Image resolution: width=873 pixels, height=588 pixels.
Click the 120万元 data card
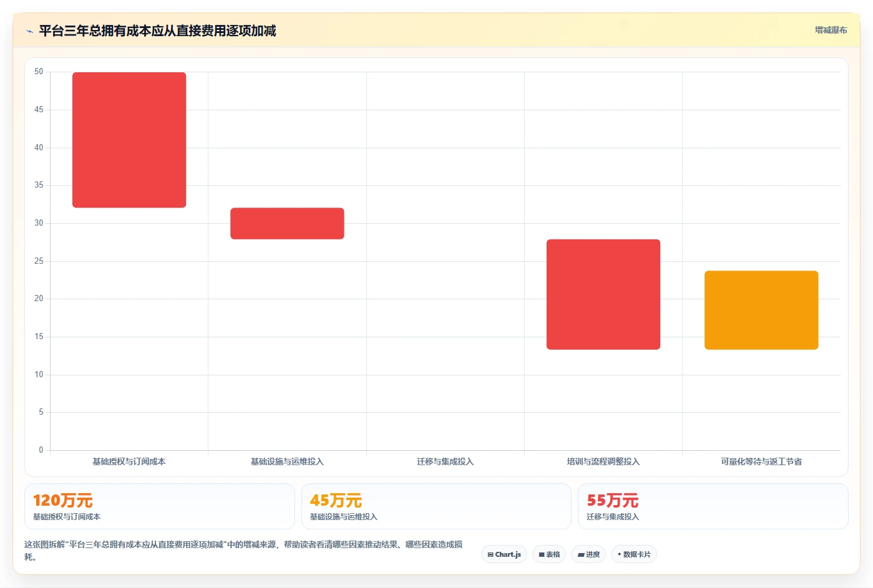pyautogui.click(x=160, y=506)
